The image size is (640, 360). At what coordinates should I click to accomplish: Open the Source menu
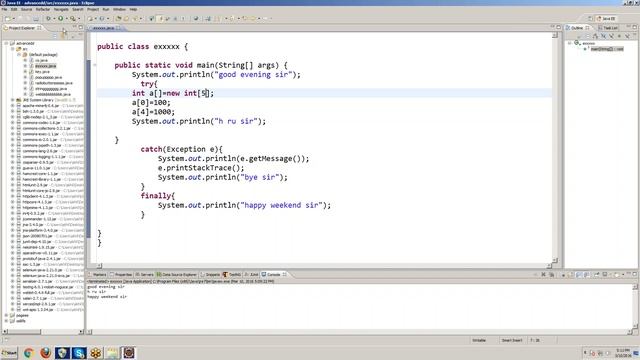point(26,9)
